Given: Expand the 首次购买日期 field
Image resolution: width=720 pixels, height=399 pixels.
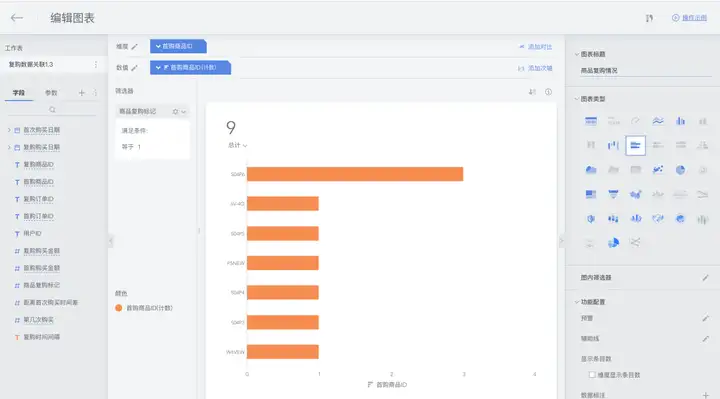Looking at the screenshot, I should [x=9, y=130].
